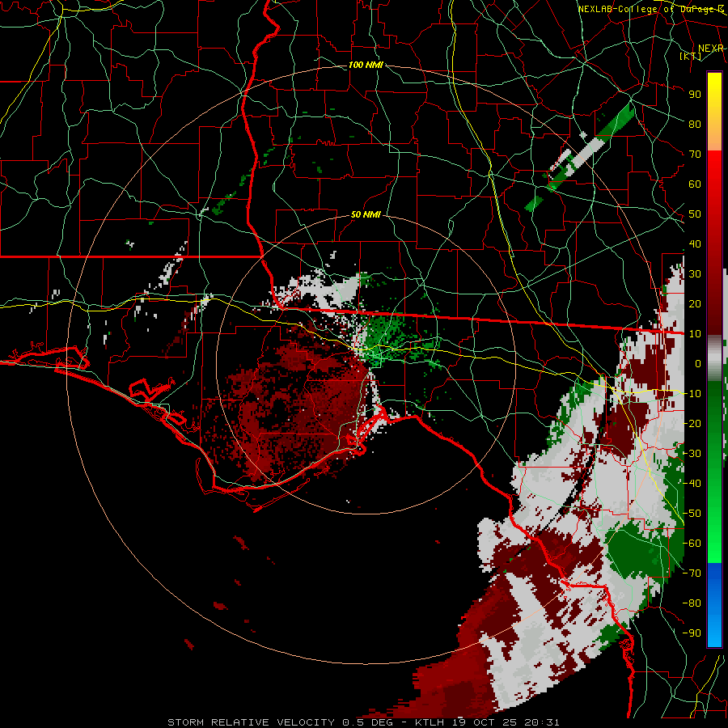Viewport: 728px width, 728px height.
Task: Select the 20 value on the velocity scale
Action: tap(695, 303)
